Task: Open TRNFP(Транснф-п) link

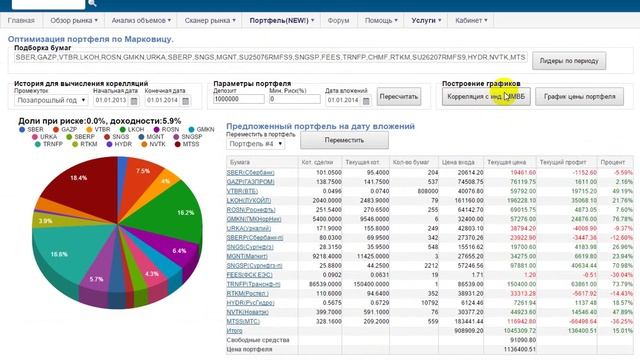Action: pyautogui.click(x=253, y=284)
